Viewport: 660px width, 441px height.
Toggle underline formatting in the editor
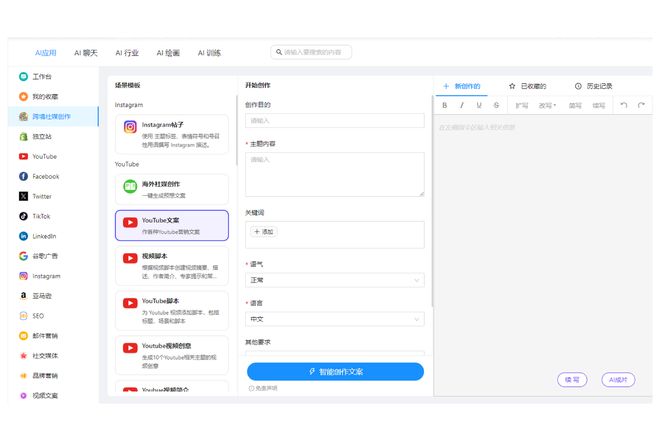point(479,105)
